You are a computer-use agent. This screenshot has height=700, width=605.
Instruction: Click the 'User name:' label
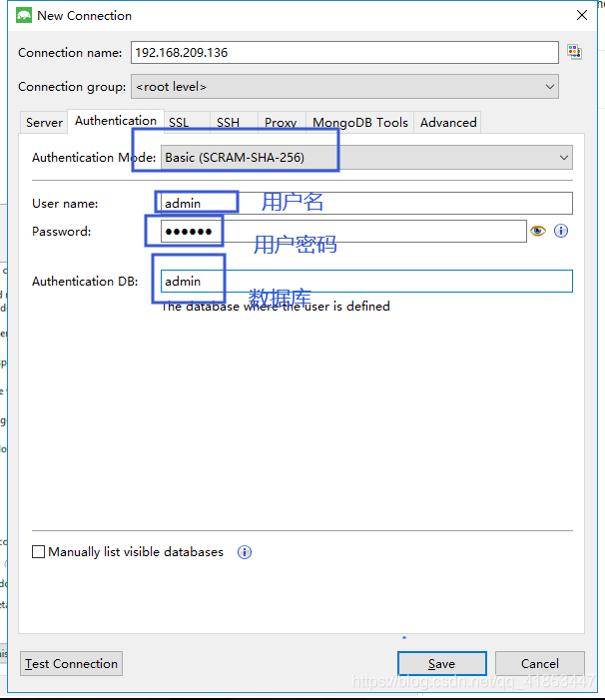(65, 204)
